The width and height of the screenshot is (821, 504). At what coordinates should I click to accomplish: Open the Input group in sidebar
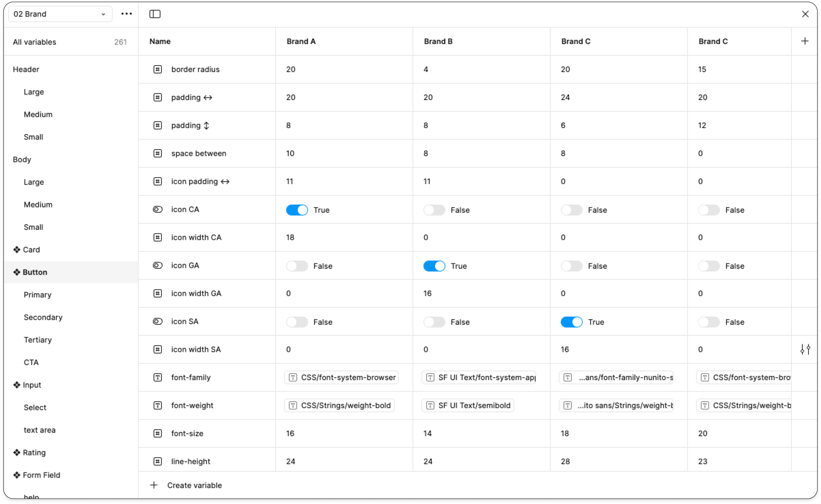(x=32, y=385)
